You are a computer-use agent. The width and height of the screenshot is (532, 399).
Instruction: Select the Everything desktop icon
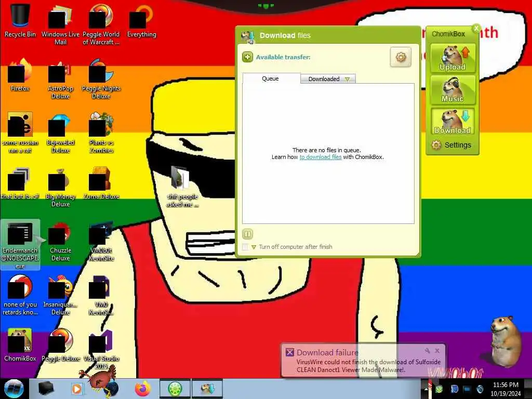(x=142, y=20)
